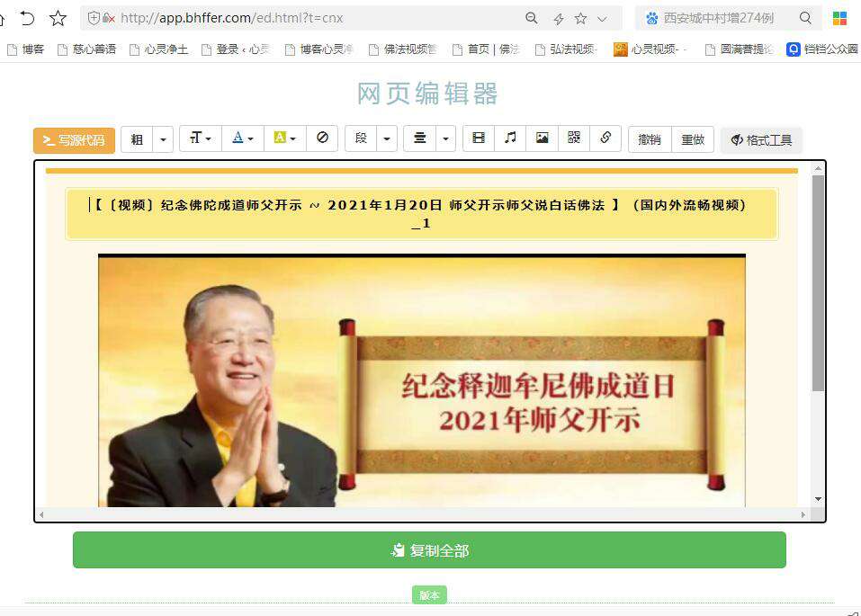Click the 撤销 undo button
The width and height of the screenshot is (861, 616).
coord(650,139)
